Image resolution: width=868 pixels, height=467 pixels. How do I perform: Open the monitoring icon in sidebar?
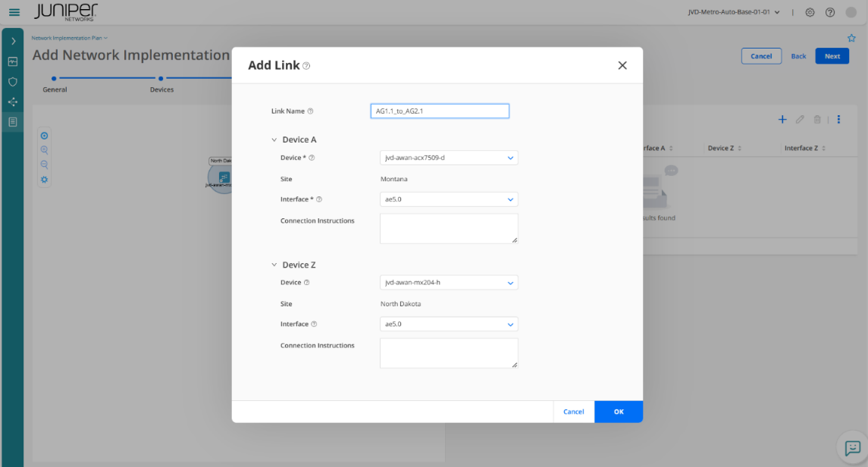click(x=13, y=61)
